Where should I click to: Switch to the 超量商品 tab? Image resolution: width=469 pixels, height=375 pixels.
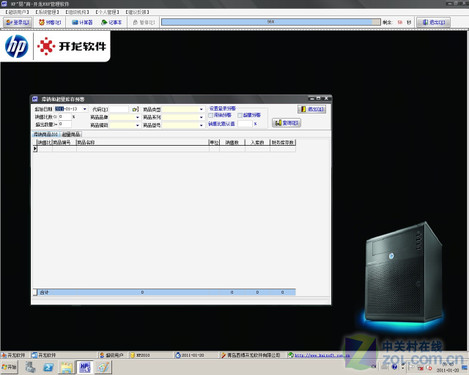[x=71, y=134]
